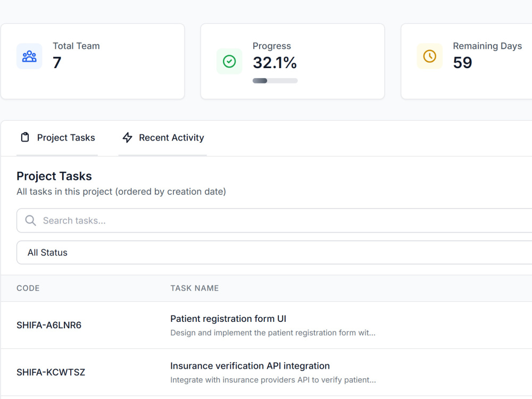Click the Project Tasks section heading
The height and width of the screenshot is (399, 532).
(x=54, y=176)
